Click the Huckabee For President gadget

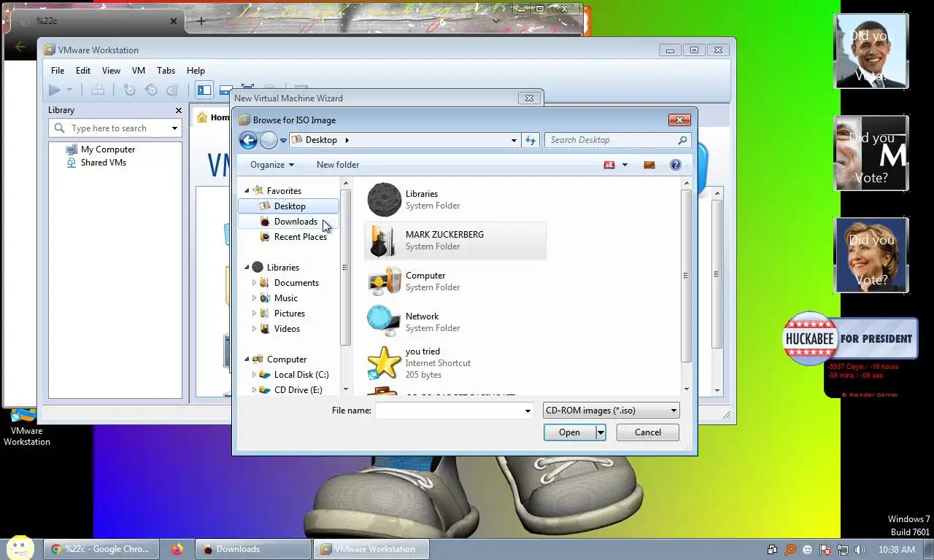[x=850, y=338]
